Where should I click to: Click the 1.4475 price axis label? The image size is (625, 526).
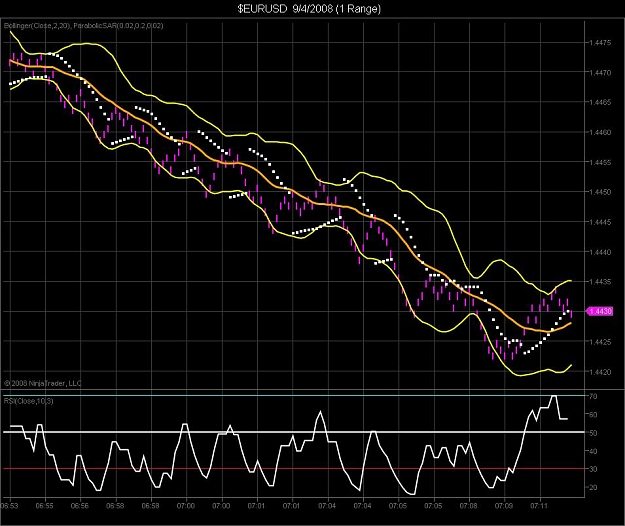(x=600, y=43)
